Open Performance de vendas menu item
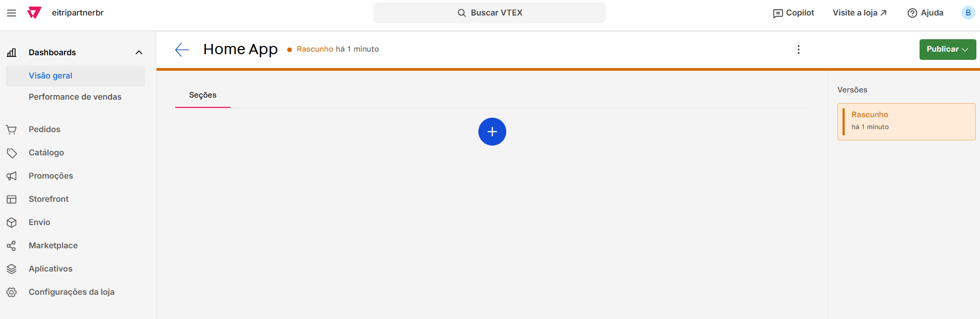 [x=75, y=97]
